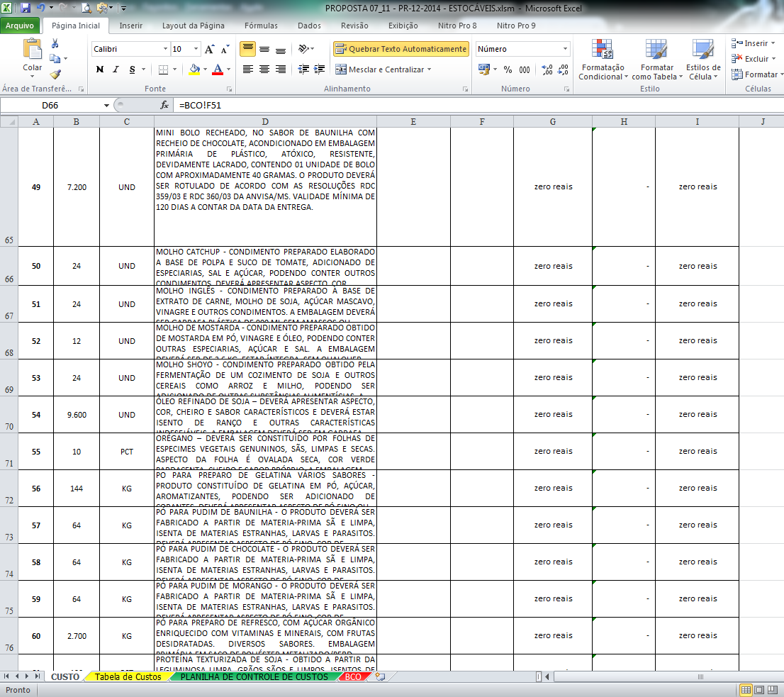Image resolution: width=784 pixels, height=697 pixels.
Task: Open the fill color palette arrow
Action: click(205, 69)
